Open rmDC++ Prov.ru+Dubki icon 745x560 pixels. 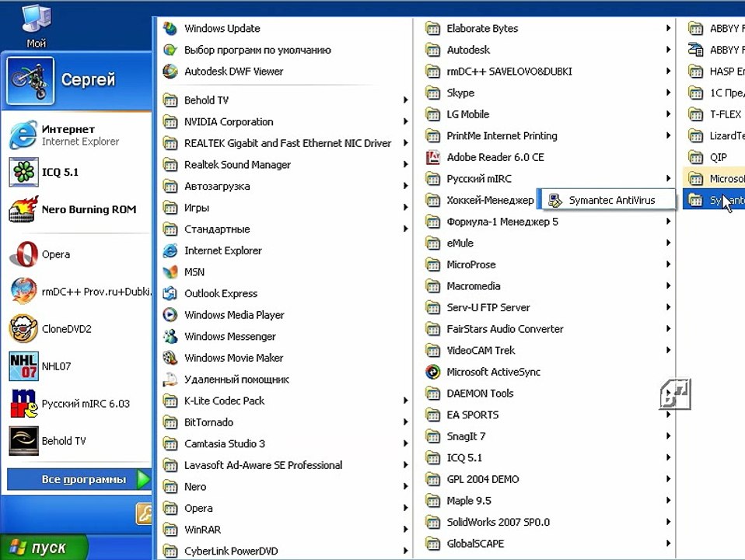(x=23, y=292)
